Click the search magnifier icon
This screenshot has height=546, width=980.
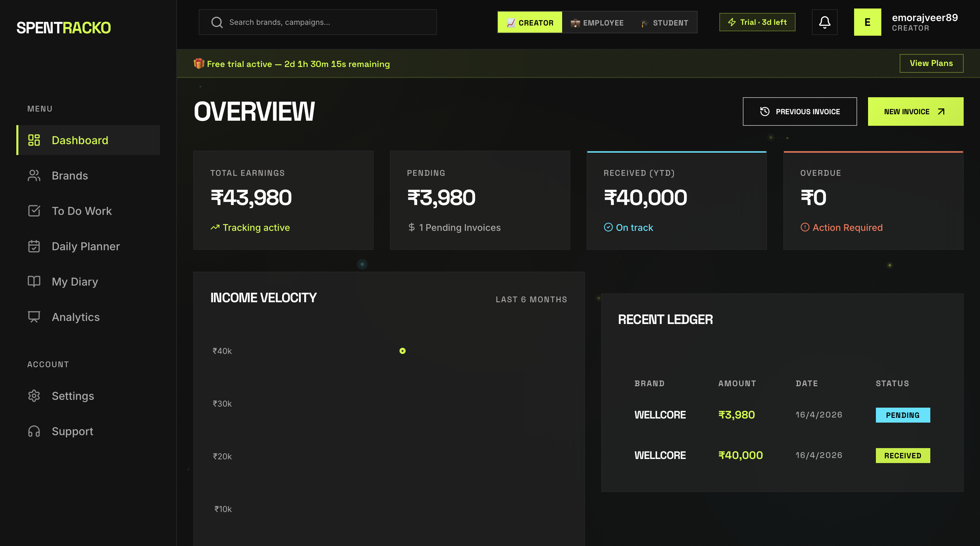coord(217,22)
